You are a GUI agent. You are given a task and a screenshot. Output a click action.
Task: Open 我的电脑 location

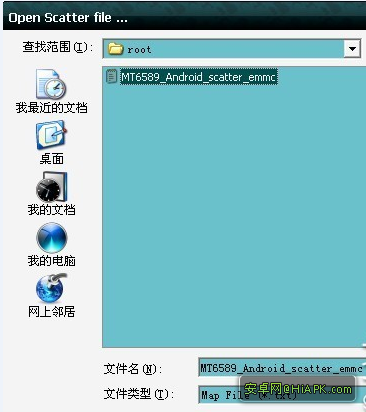point(51,245)
